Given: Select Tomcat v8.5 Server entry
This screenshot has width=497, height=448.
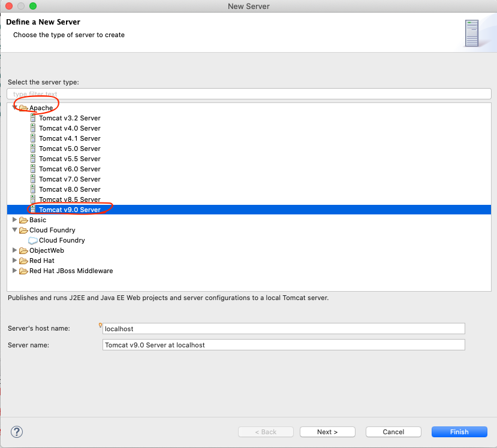Looking at the screenshot, I should tap(70, 199).
